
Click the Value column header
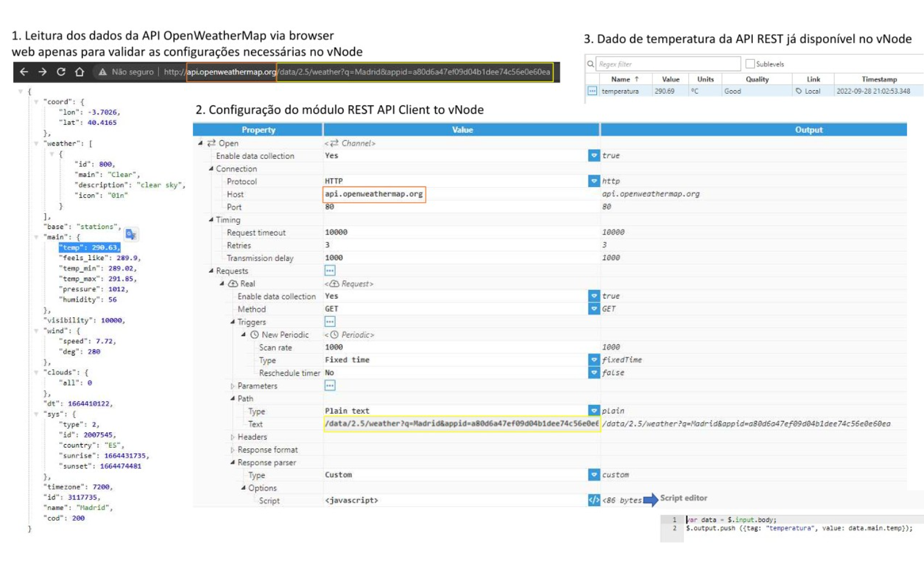pyautogui.click(x=671, y=79)
